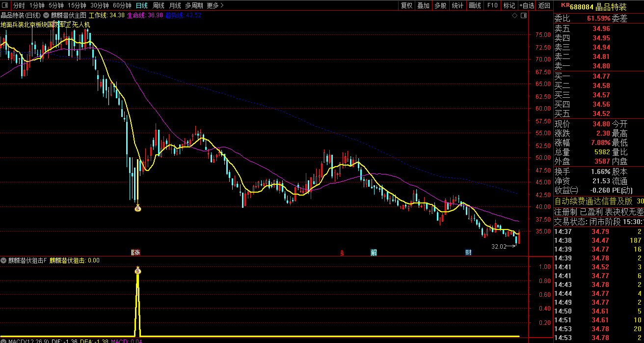Switch to the 周线 weekly period tab

click(158, 5)
